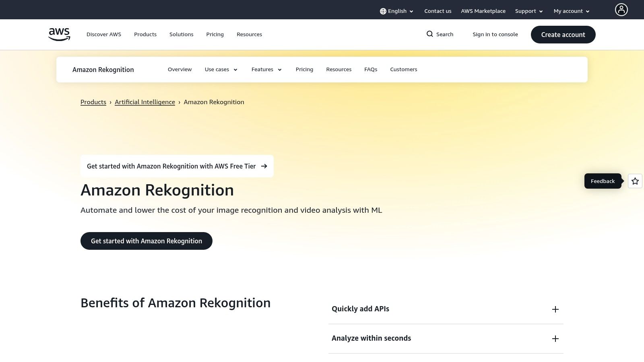
Task: Click the user profile icon top right
Action: click(x=621, y=10)
